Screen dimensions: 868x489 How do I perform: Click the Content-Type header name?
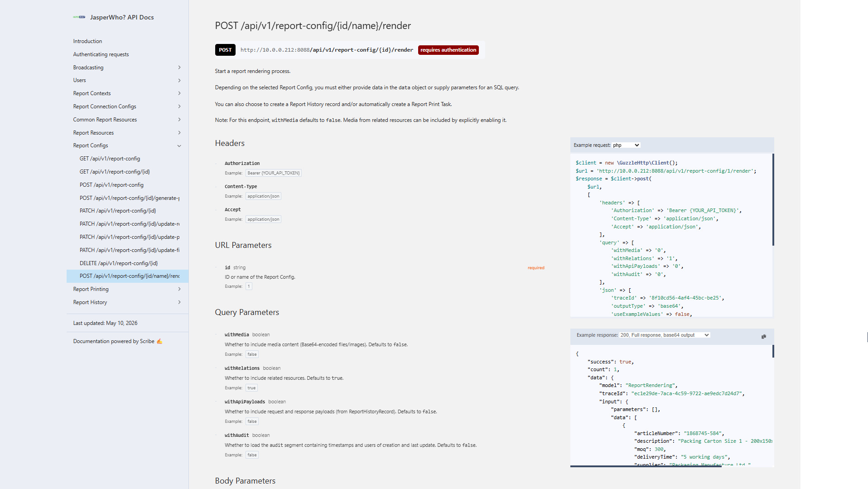coord(241,187)
